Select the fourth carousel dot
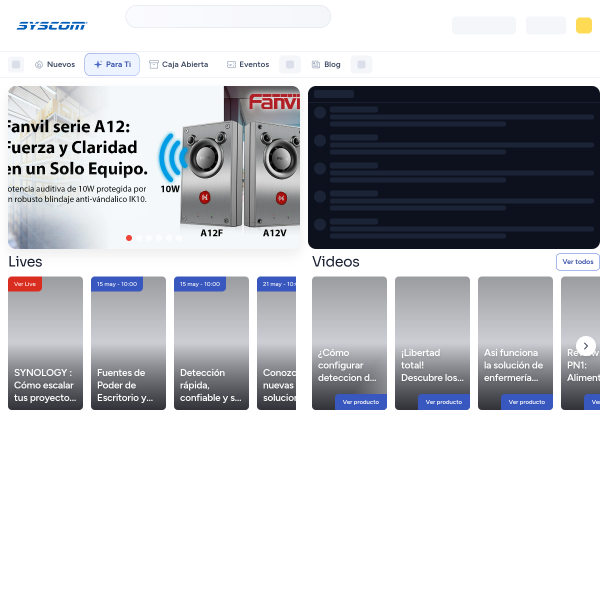This screenshot has width=600, height=600. point(159,238)
